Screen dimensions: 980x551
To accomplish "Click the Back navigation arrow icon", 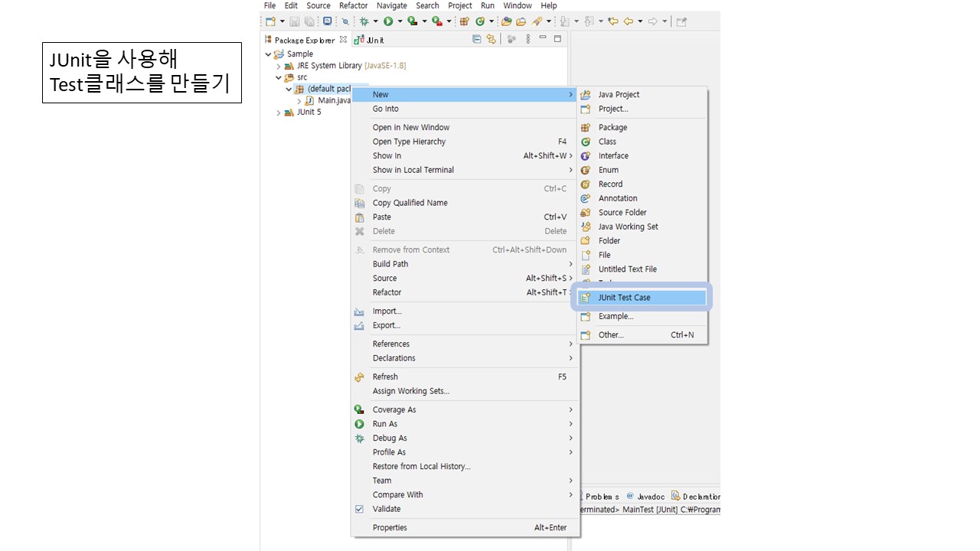I will tap(629, 21).
